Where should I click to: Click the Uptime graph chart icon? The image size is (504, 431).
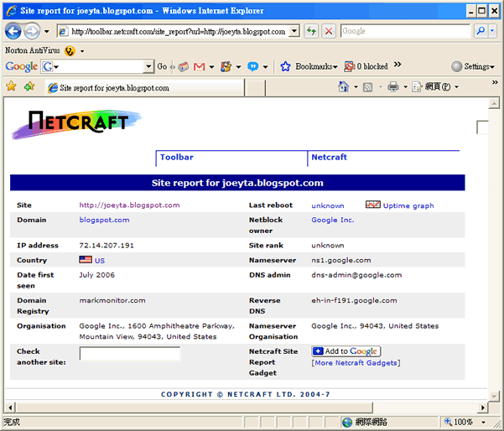(373, 205)
